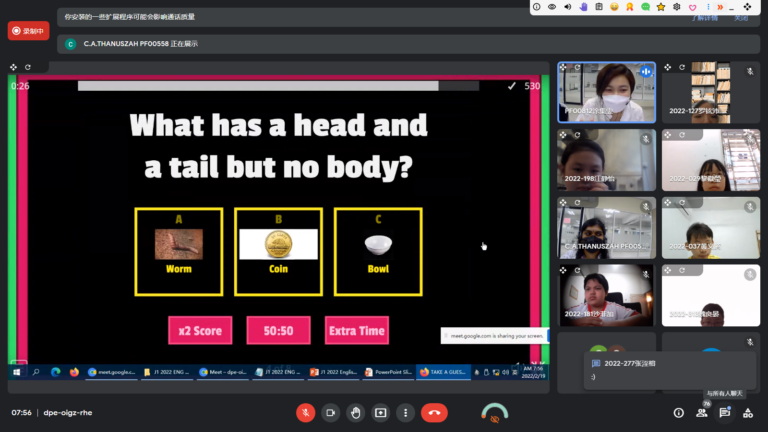Pick the Bowl answer card
This screenshot has width=768, height=432.
(x=377, y=251)
